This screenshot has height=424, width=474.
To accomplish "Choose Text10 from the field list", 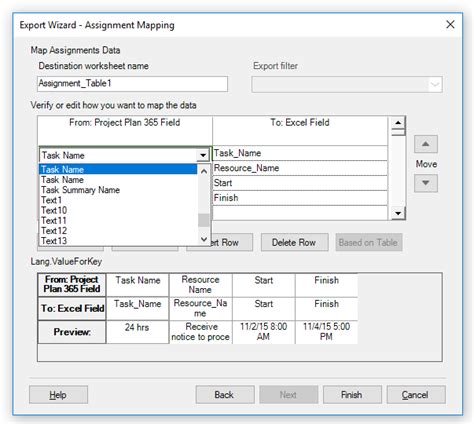I will coord(118,210).
